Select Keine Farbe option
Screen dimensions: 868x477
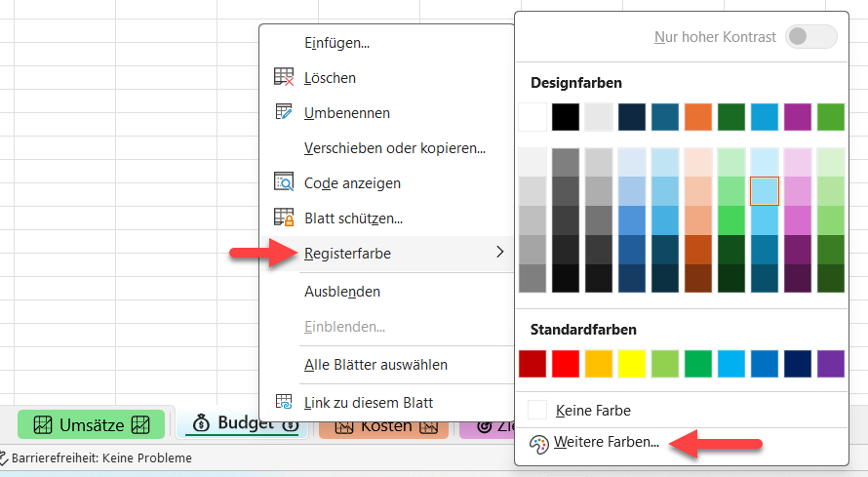(x=682, y=411)
